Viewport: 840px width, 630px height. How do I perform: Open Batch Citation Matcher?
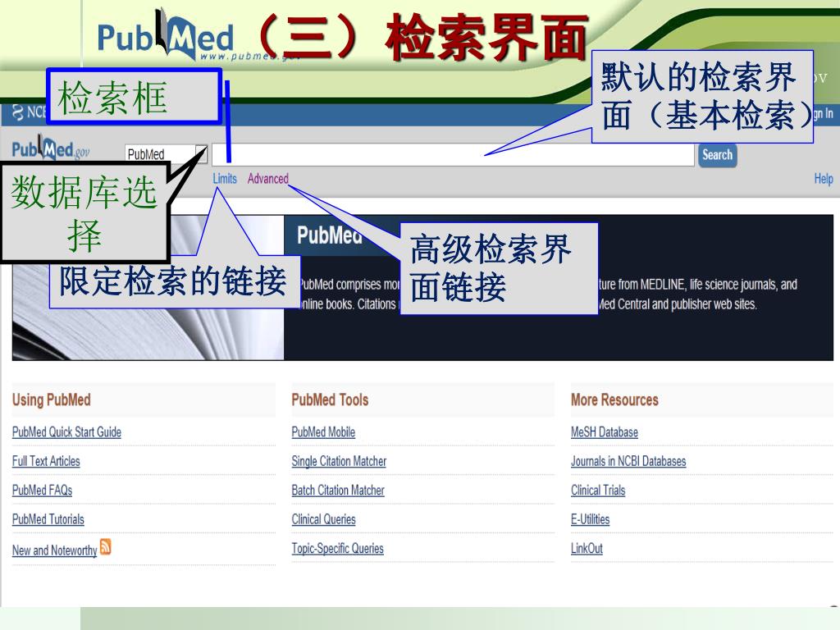point(337,491)
